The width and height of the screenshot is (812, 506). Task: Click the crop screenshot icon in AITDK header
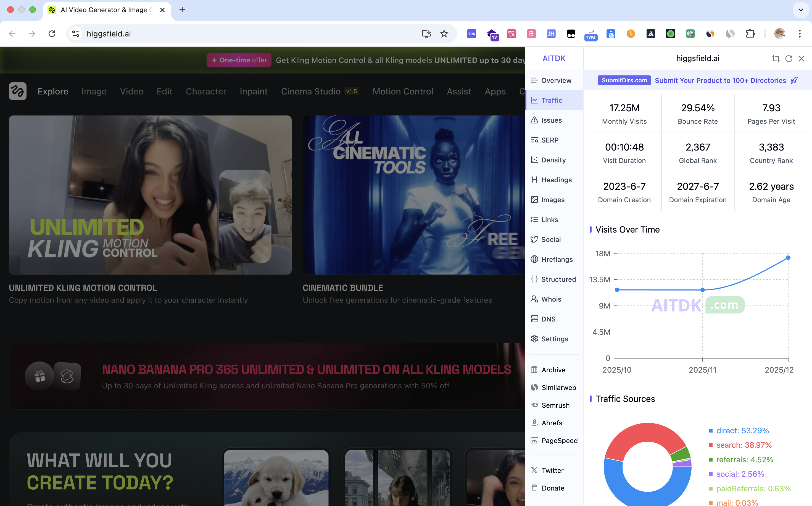click(776, 59)
